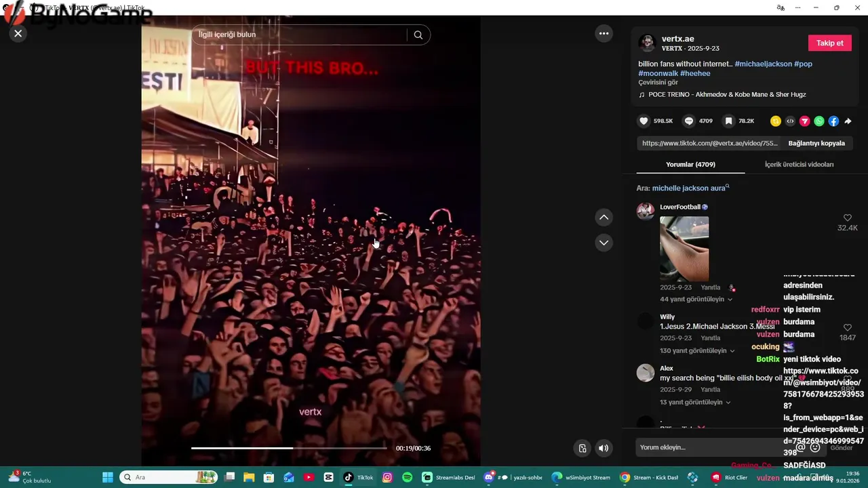Open the Chrome 'Stream - Kick Dashboard' taskbar window
Screen dimensions: 868x488
coord(648,477)
